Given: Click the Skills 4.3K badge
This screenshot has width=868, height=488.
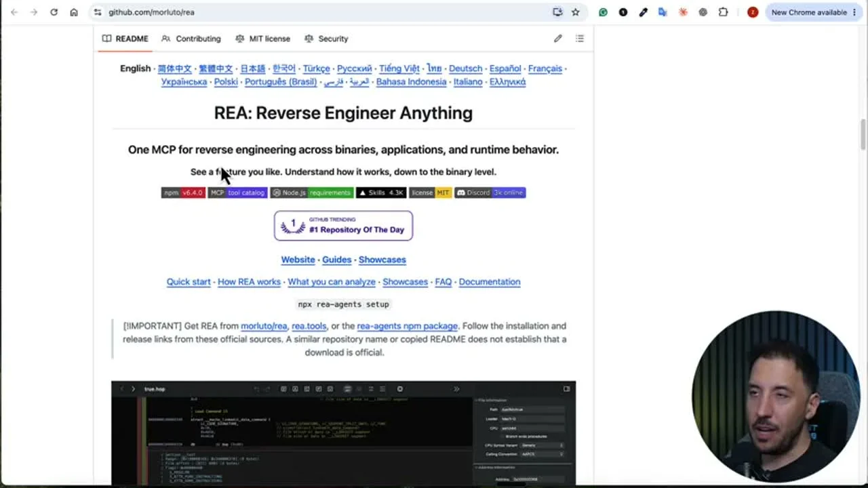Looking at the screenshot, I should (381, 192).
